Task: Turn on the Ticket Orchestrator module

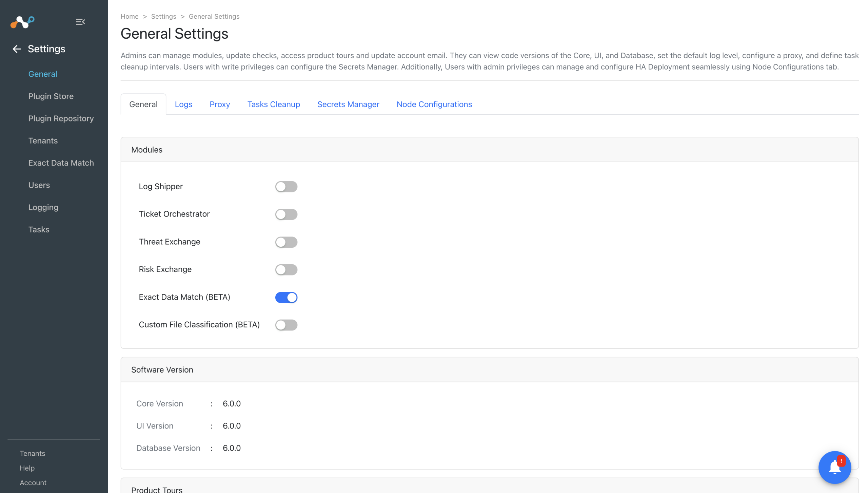Action: (286, 214)
